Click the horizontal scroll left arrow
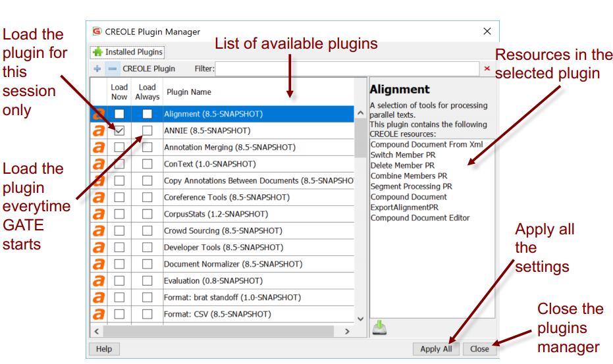Image resolution: width=613 pixels, height=364 pixels. coord(97,332)
